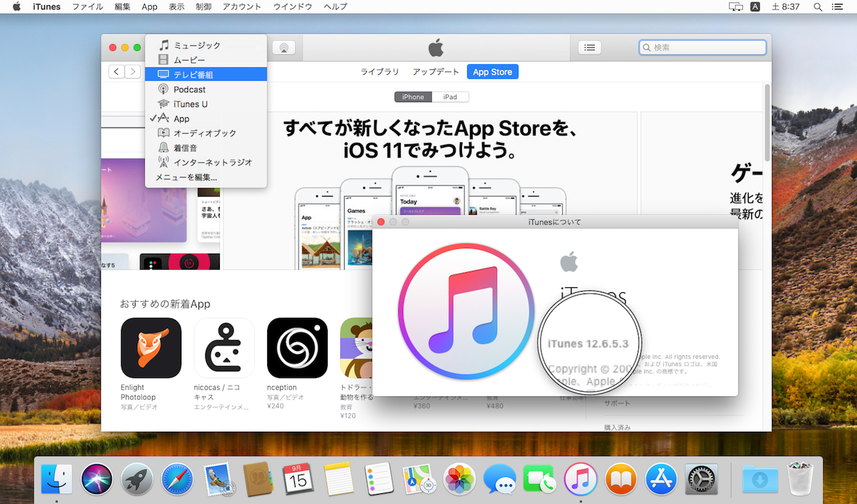
Task: Open the Enlight Photoloop app icon
Action: click(151, 348)
